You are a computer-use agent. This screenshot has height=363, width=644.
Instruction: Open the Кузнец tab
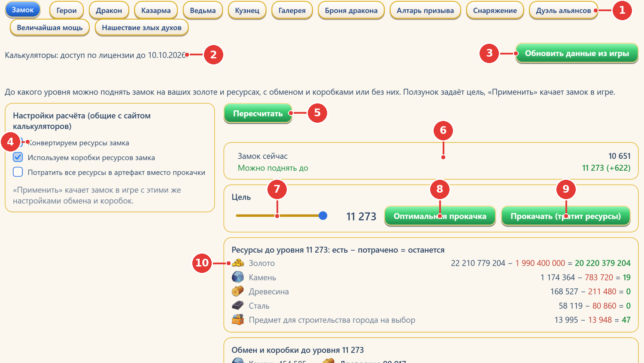click(247, 10)
